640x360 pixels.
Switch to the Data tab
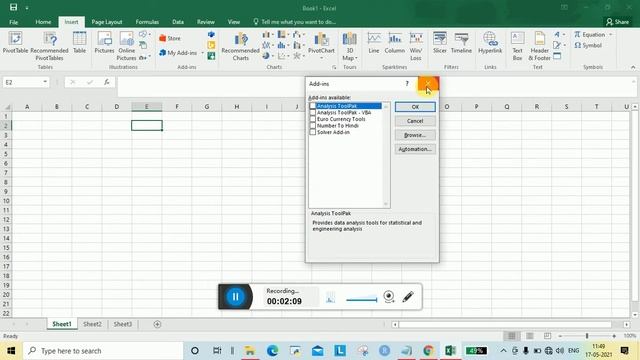coord(178,22)
